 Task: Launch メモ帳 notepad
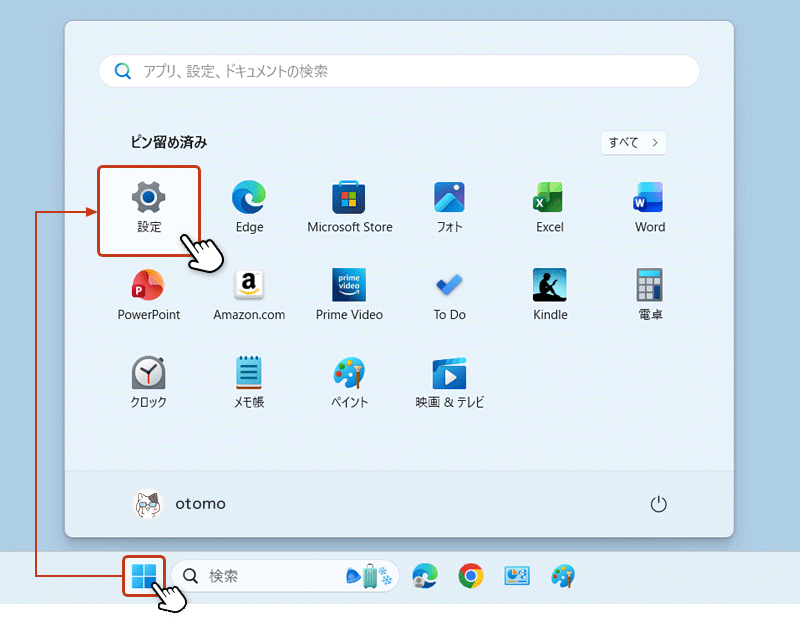pos(249,383)
